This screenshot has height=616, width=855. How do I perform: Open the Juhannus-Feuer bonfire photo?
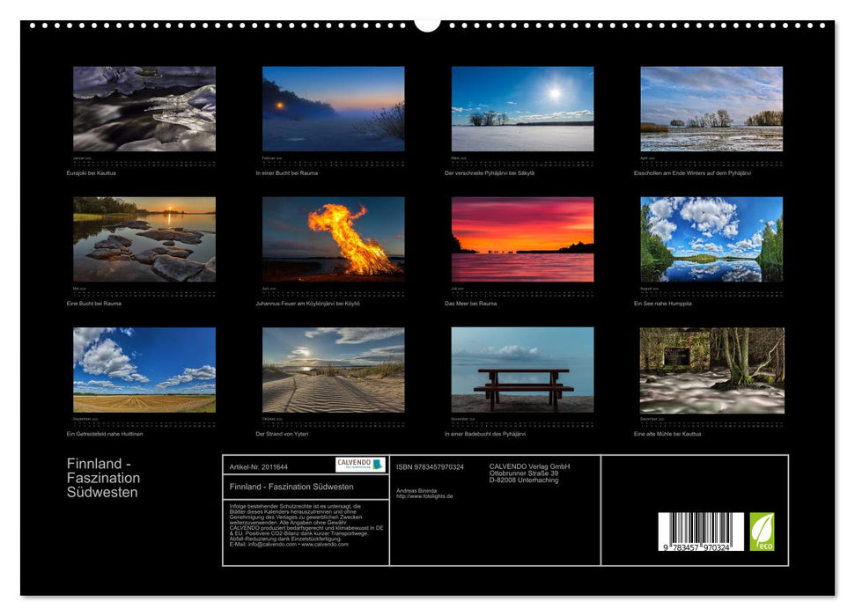pos(334,239)
